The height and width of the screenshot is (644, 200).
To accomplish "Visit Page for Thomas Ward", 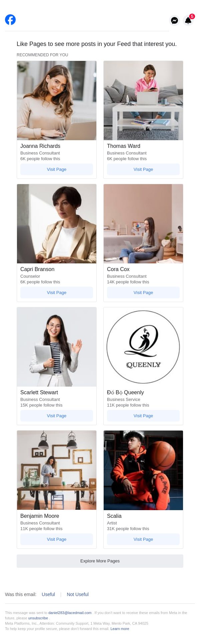I will pyautogui.click(x=143, y=169).
